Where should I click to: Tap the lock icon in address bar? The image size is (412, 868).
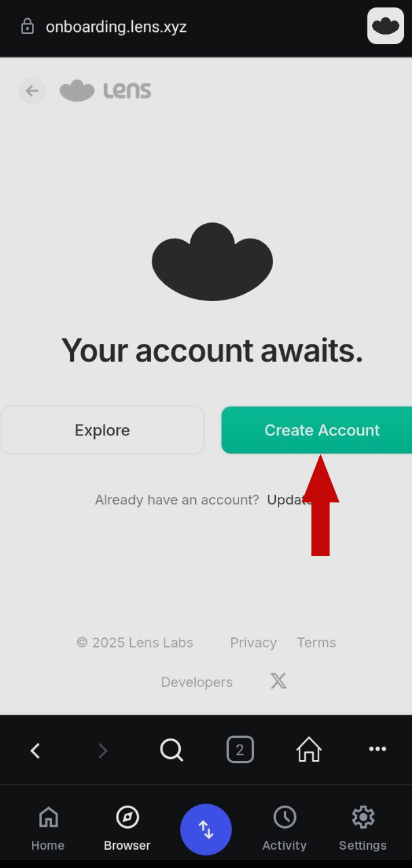[27, 27]
